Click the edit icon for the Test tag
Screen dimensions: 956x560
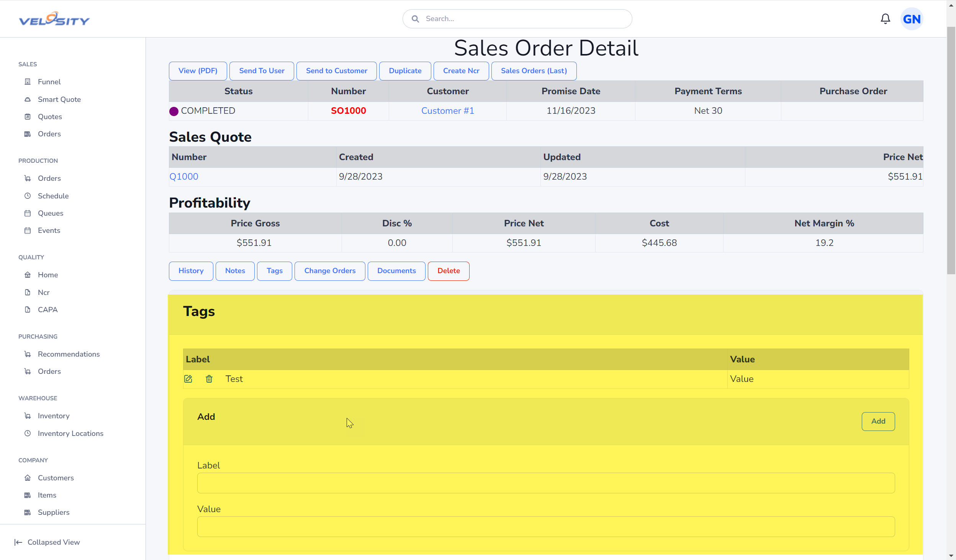point(188,379)
